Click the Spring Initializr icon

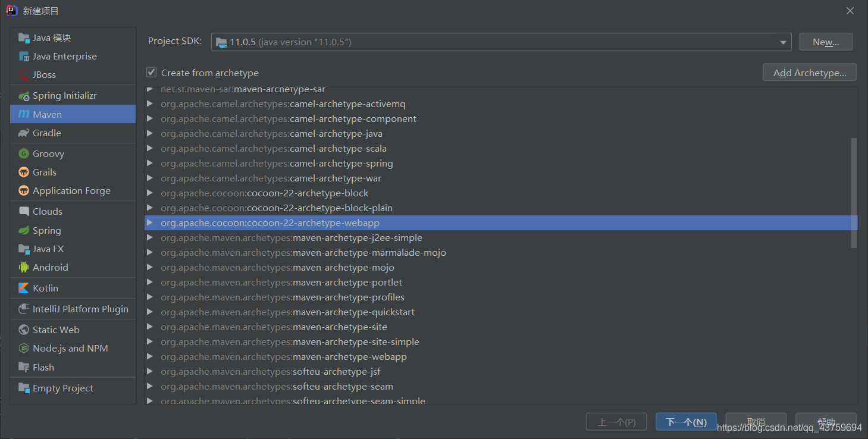24,96
